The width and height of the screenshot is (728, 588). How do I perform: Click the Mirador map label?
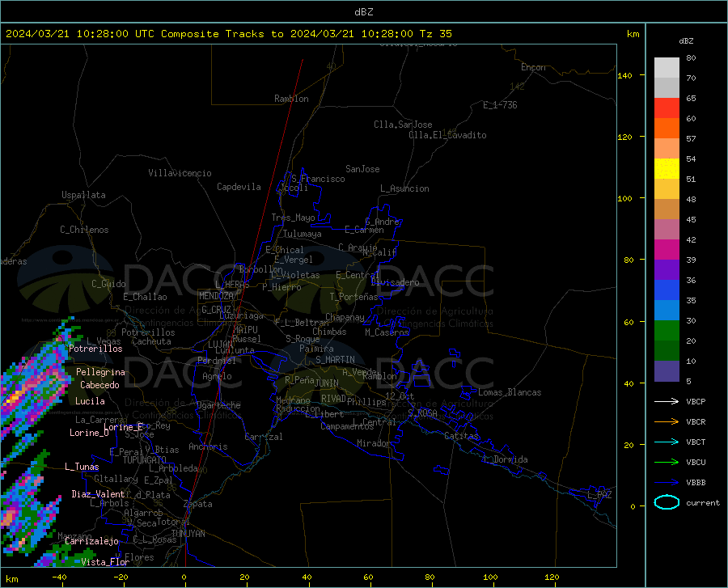(374, 443)
